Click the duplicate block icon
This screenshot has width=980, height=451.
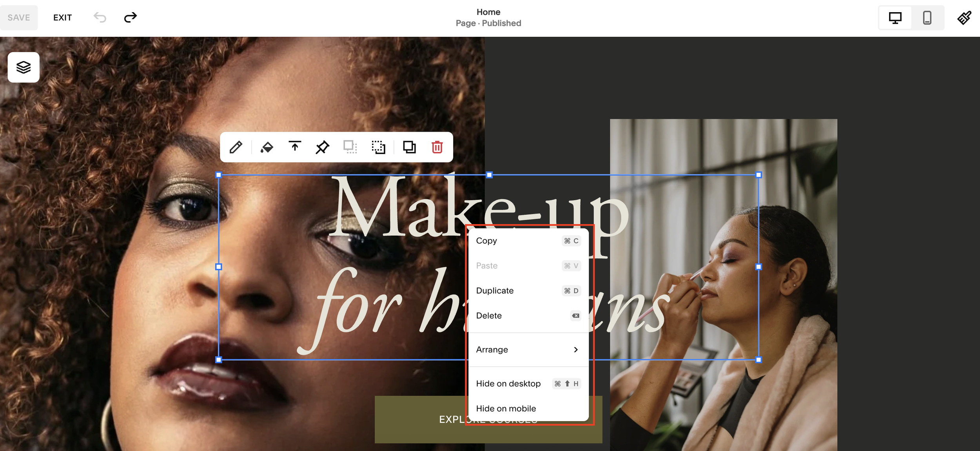(409, 147)
